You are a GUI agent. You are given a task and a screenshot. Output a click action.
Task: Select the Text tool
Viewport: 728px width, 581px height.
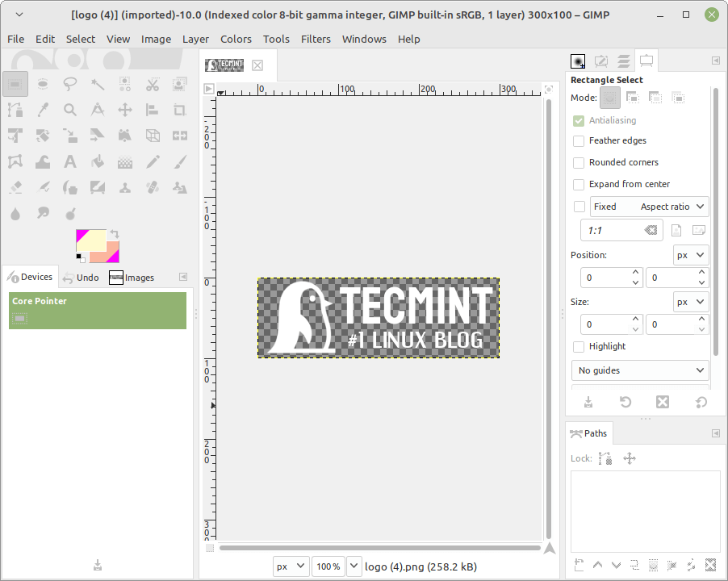(69, 161)
